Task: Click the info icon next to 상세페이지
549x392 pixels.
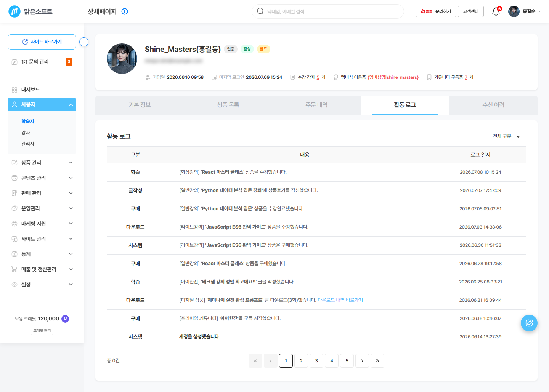Action: [x=125, y=11]
